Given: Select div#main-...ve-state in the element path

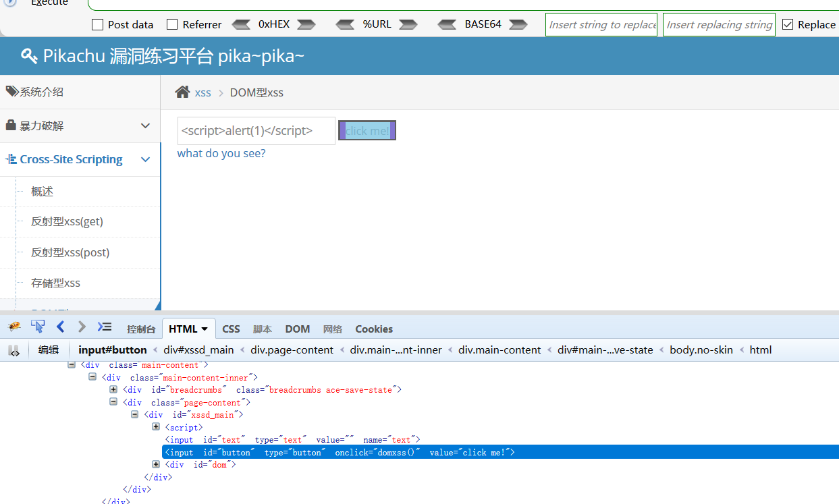Looking at the screenshot, I should pyautogui.click(x=605, y=349).
